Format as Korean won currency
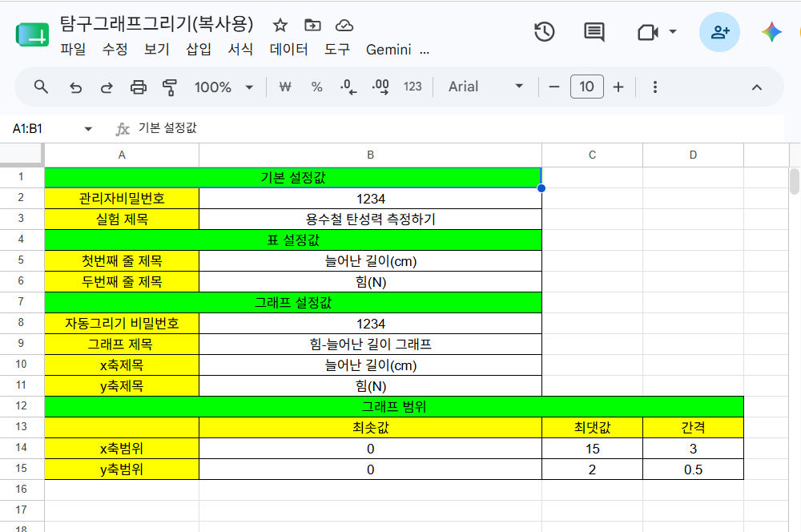 285,87
